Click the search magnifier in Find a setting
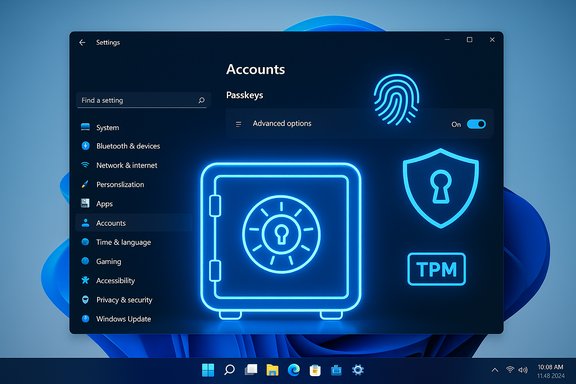The image size is (576, 384). coord(201,100)
